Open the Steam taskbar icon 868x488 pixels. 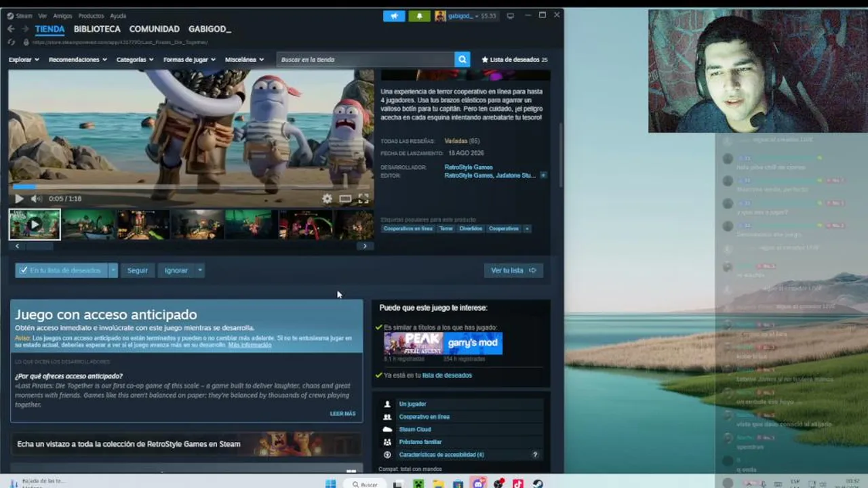coord(537,484)
